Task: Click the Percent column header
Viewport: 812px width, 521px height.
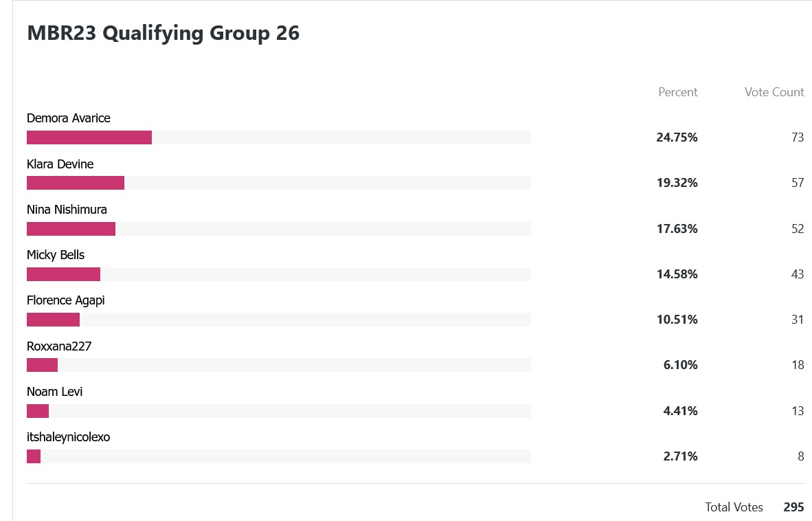Action: (x=678, y=92)
